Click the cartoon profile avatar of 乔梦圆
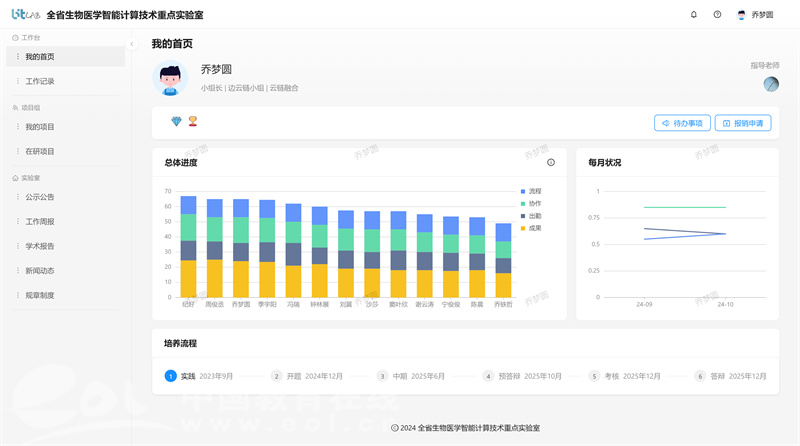This screenshot has height=446, width=800. pyautogui.click(x=170, y=78)
